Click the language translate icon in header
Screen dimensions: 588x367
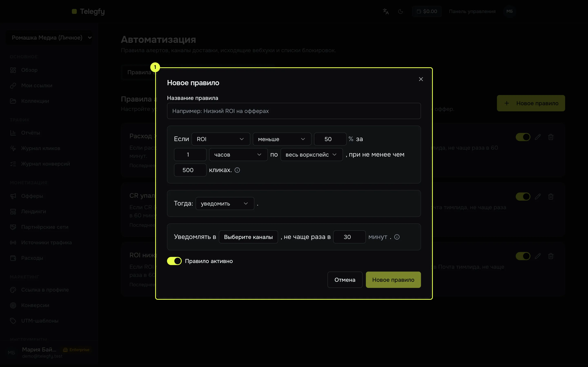click(386, 11)
